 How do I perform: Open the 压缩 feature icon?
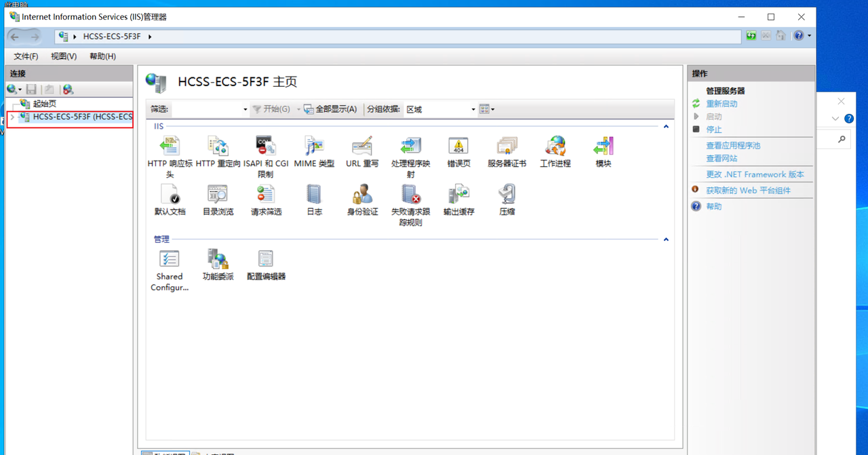pyautogui.click(x=507, y=194)
